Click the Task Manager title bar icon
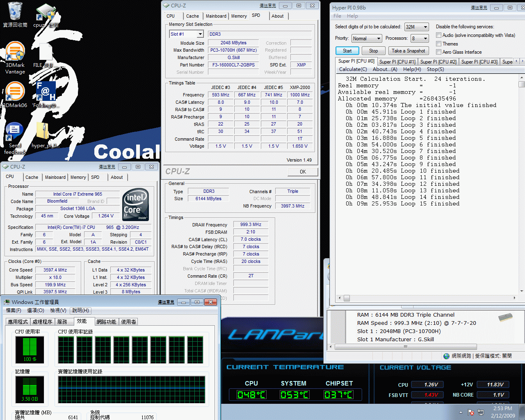Viewport: 525px width, 420px height. click(7, 302)
